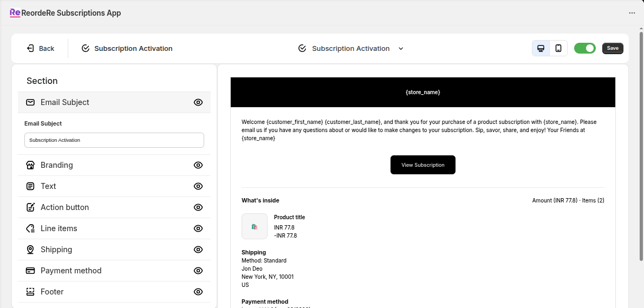
Task: Click the Email Subject text field
Action: point(114,140)
